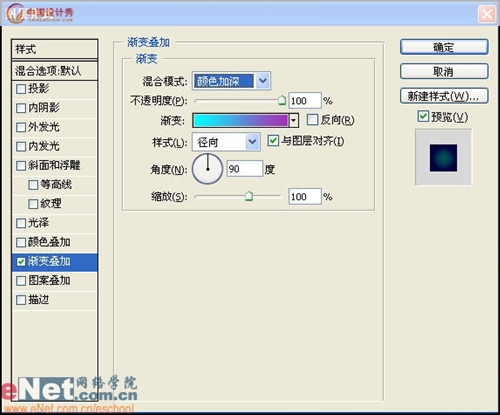The height and width of the screenshot is (415, 500).
Task: Toggle the 反向(R) reverse checkbox
Action: (x=312, y=120)
